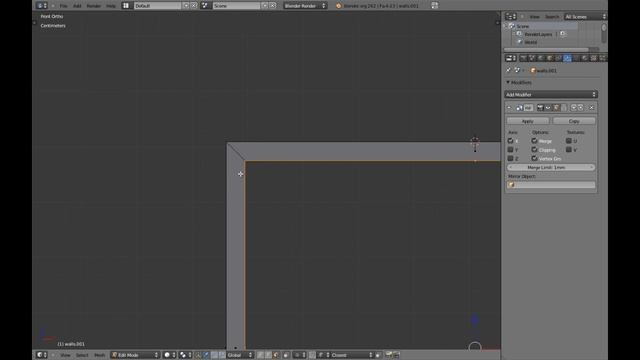Image resolution: width=640 pixels, height=360 pixels.
Task: Open the Info editor type selector icon
Action: pyautogui.click(x=42, y=6)
